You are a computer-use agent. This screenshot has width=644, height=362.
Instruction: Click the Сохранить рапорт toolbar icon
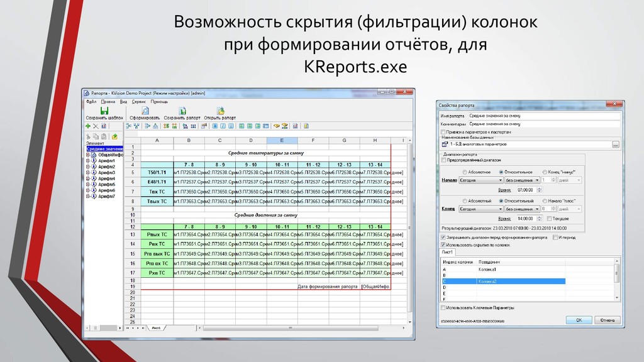[182, 111]
